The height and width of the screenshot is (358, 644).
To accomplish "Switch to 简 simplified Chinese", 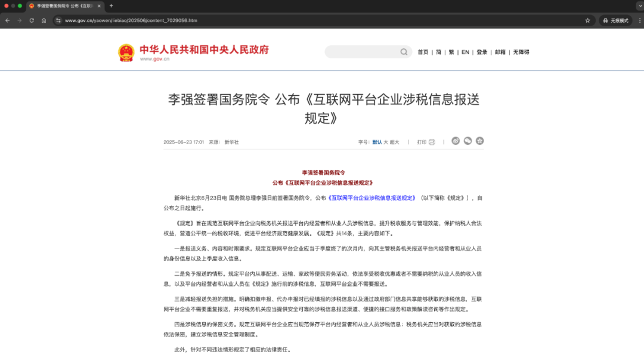I will pos(439,52).
